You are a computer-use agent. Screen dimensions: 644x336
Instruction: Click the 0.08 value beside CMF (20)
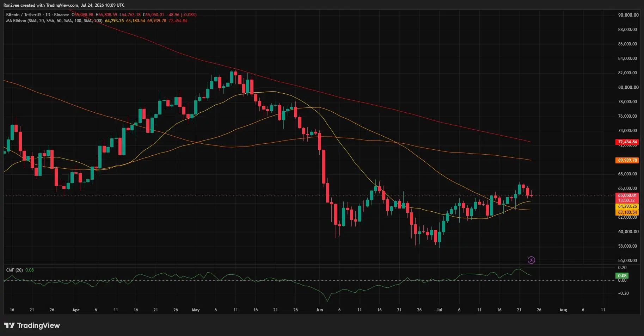click(x=30, y=270)
